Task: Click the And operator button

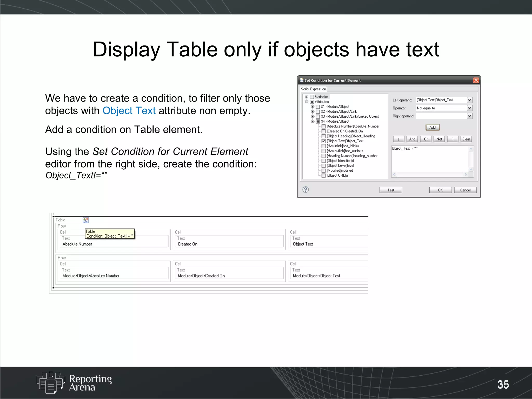Action: point(412,139)
